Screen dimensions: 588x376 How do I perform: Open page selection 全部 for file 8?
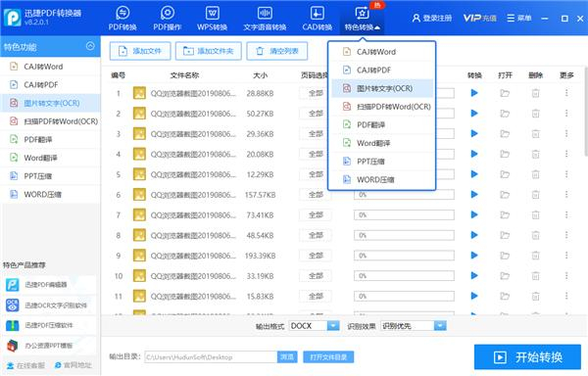point(316,235)
